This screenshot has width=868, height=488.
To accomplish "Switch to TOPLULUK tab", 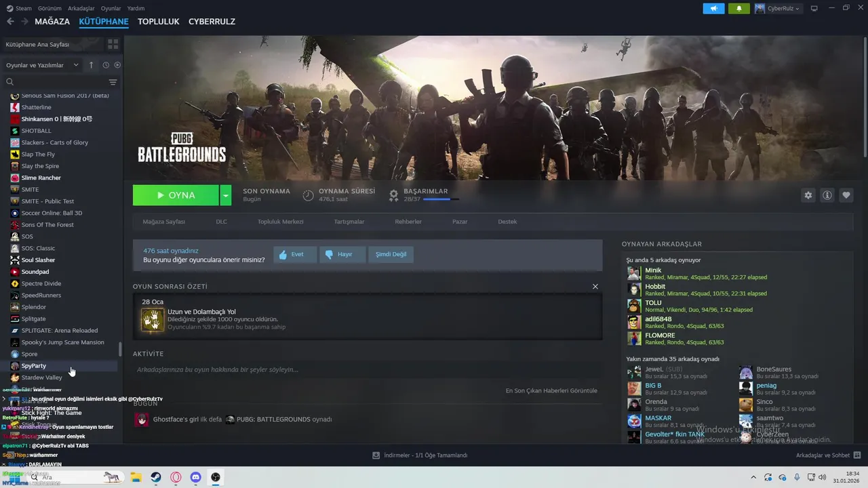I will [158, 22].
